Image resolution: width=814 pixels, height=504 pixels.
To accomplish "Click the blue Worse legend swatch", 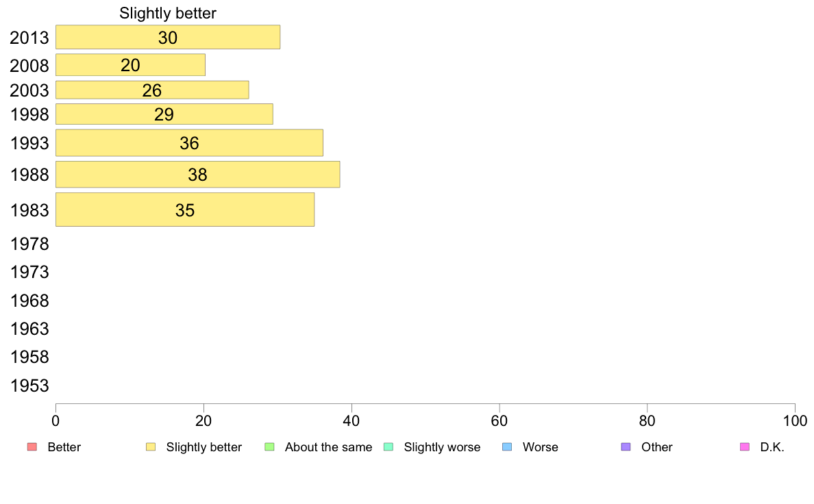I will (x=507, y=447).
